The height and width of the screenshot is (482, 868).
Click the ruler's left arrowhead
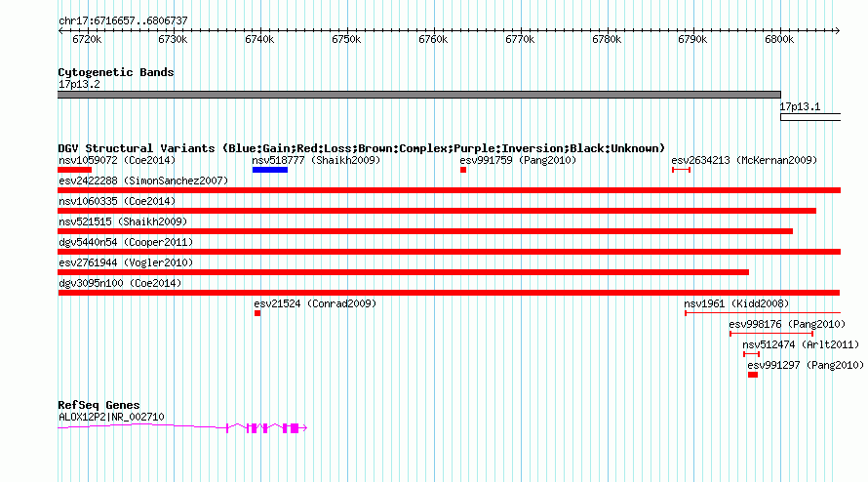click(60, 30)
